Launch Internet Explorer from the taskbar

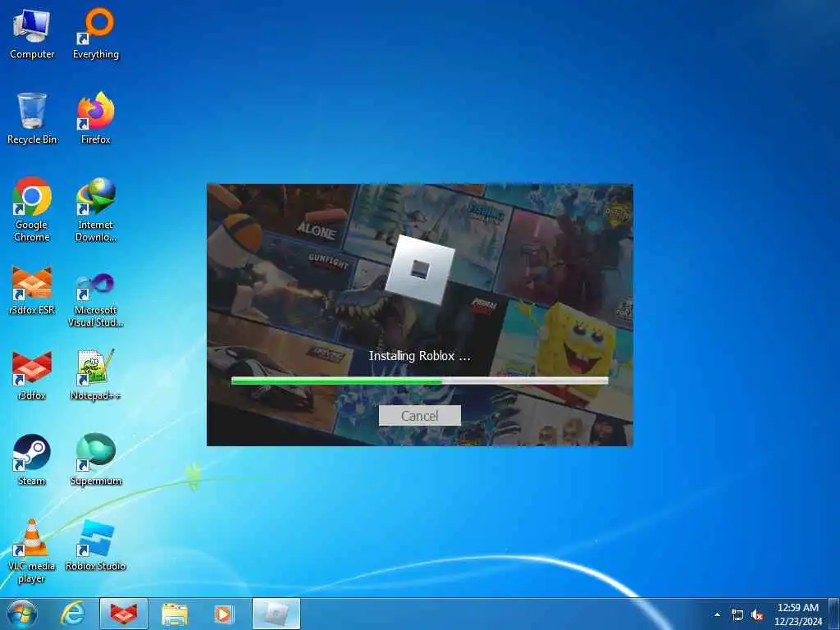tap(73, 614)
